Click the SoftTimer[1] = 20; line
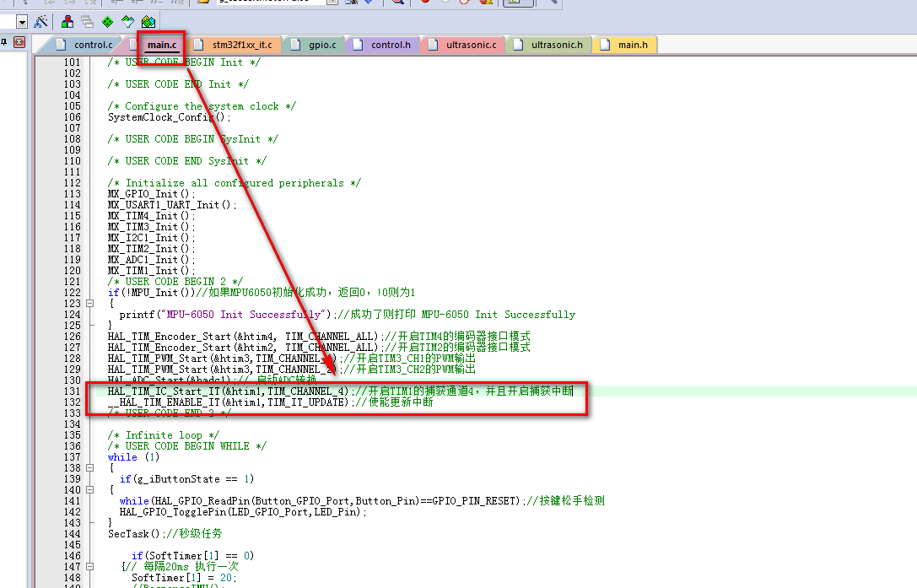The height and width of the screenshot is (588, 917). click(184, 578)
